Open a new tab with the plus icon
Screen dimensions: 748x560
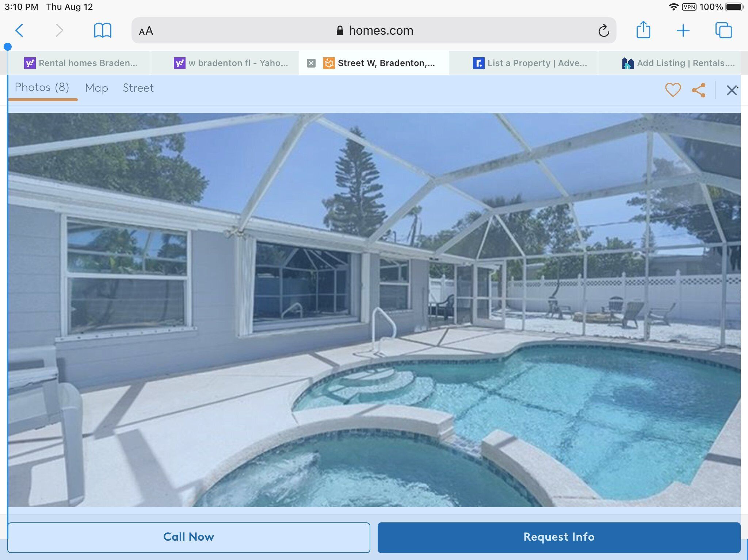click(683, 31)
